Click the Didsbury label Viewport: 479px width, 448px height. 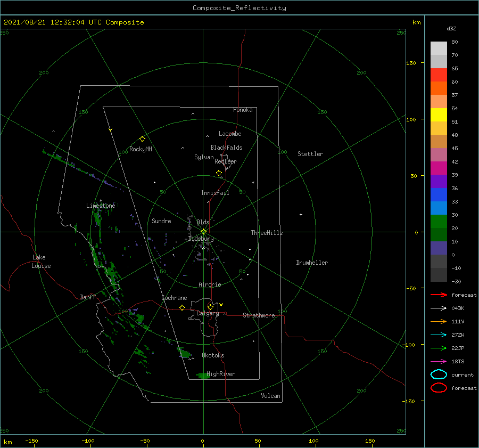click(201, 239)
